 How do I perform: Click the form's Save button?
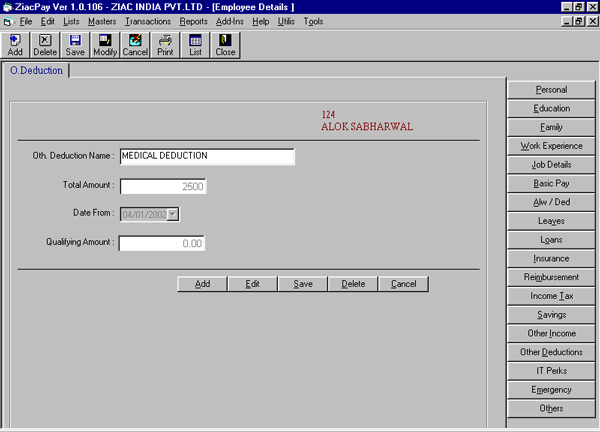(303, 284)
